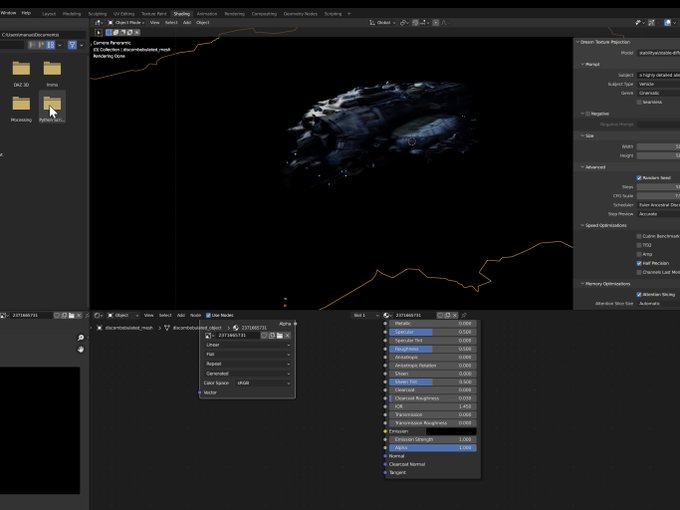Click the file browser filter funnel icon
Image resolution: width=680 pixels, height=510 pixels.
[72, 45]
